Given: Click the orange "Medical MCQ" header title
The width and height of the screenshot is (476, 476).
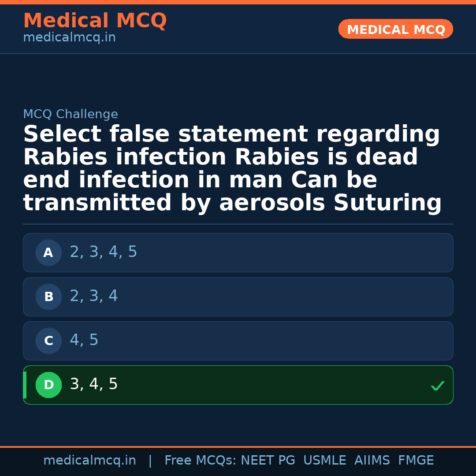Looking at the screenshot, I should 95,21.
